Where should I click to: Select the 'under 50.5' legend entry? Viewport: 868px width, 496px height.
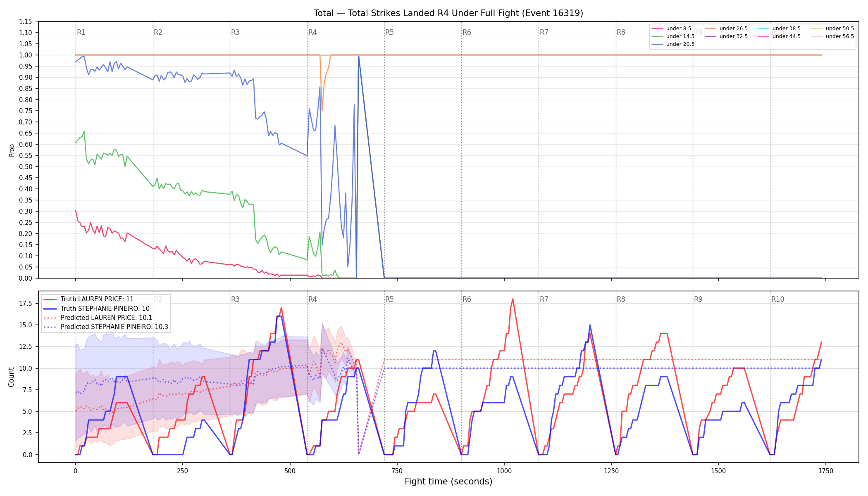point(832,29)
